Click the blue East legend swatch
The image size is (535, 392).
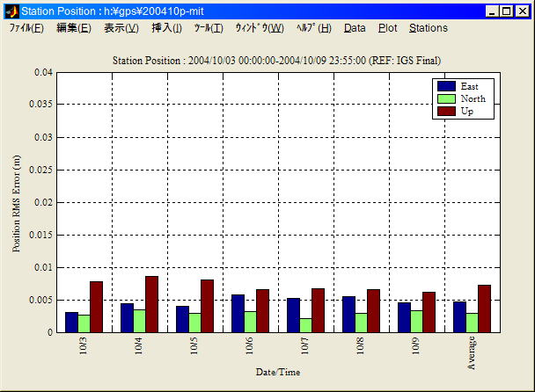click(x=446, y=86)
